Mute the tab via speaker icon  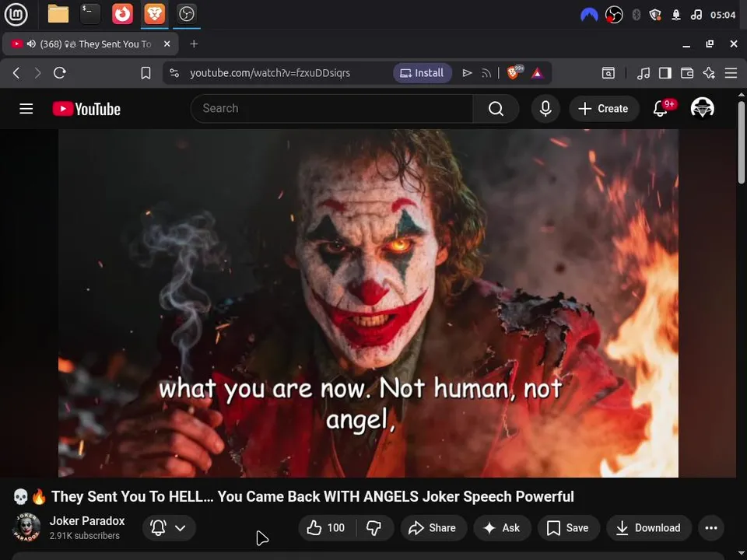(x=31, y=44)
